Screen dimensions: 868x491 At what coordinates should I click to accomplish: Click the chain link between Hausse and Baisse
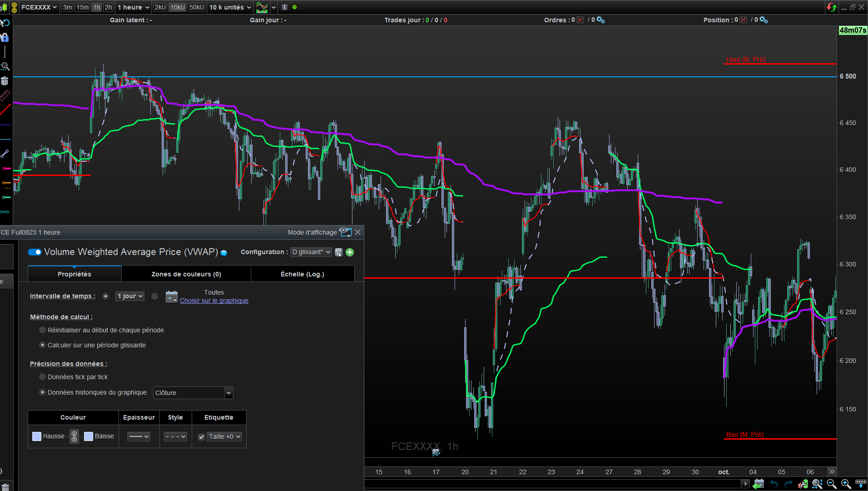click(x=74, y=436)
